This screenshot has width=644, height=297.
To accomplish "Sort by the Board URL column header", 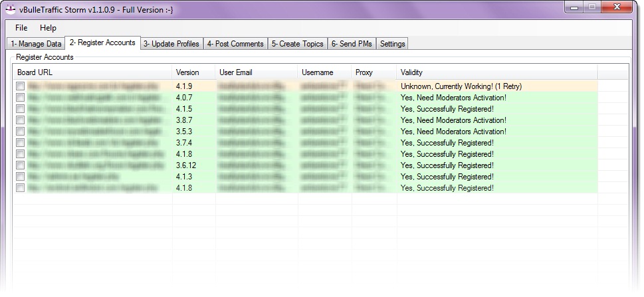I will [92, 72].
